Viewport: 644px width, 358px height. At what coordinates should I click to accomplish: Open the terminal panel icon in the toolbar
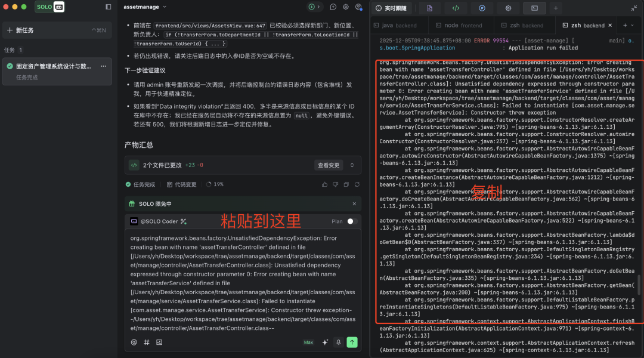click(534, 8)
